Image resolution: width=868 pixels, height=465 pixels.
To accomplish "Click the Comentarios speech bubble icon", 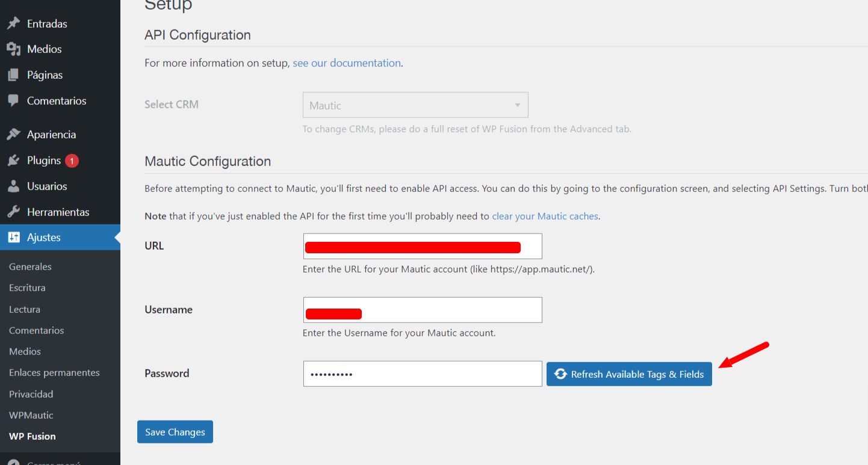I will tap(13, 100).
